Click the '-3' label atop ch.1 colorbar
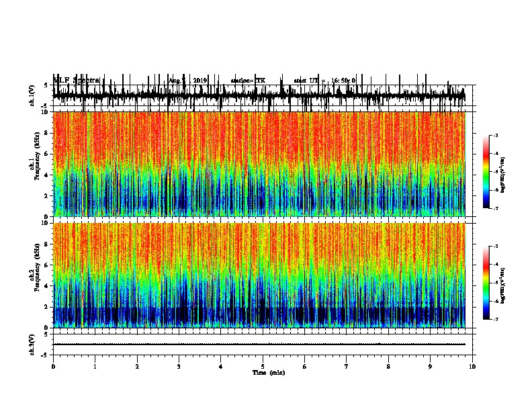The image size is (532, 411). click(495, 135)
